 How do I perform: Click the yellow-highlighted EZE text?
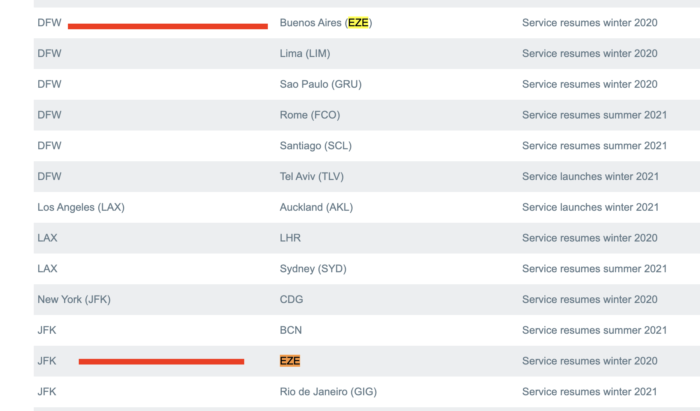point(358,22)
